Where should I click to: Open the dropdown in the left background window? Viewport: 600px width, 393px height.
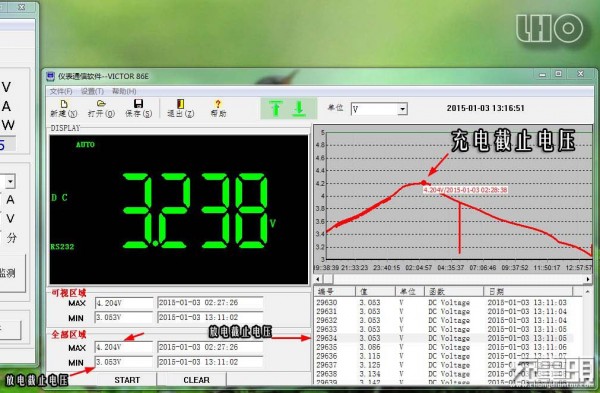10,181
